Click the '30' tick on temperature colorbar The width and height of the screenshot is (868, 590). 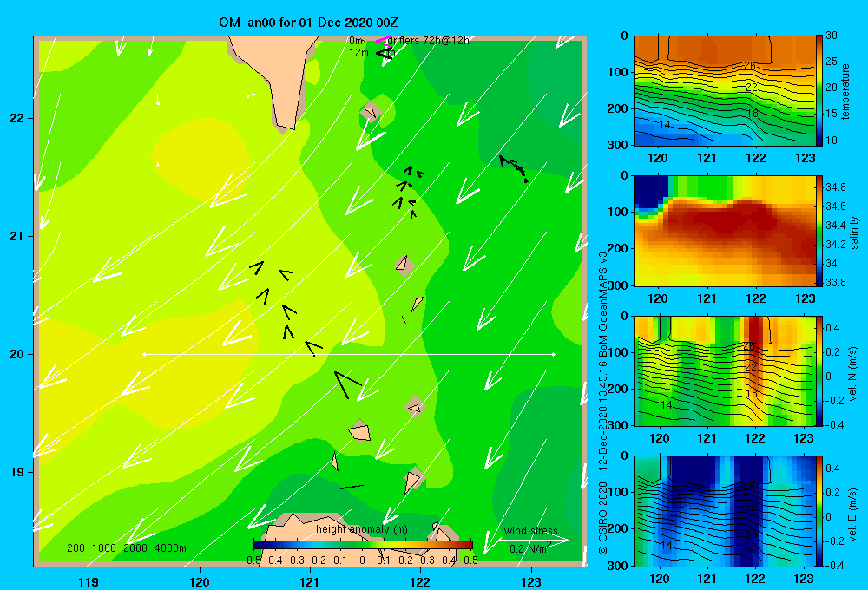[x=831, y=36]
